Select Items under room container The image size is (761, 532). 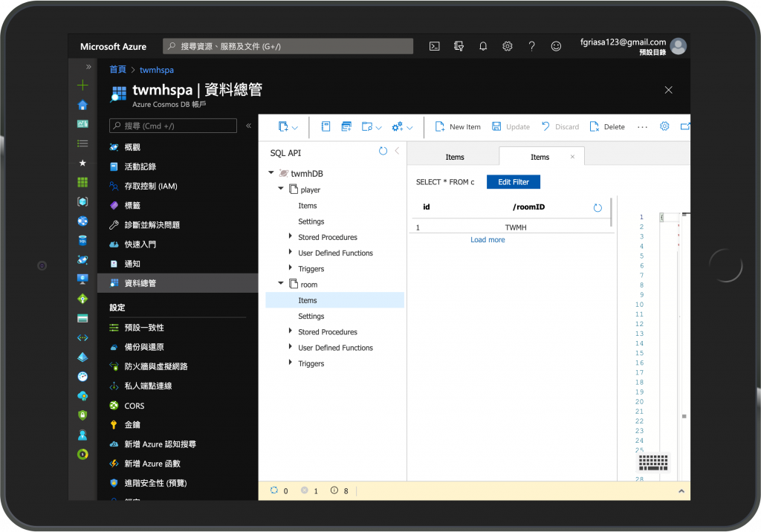pyautogui.click(x=335, y=300)
